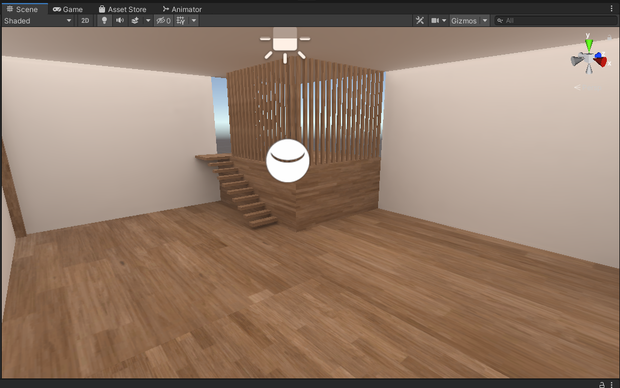Expand the Gizmos dropdown arrow

[485, 21]
